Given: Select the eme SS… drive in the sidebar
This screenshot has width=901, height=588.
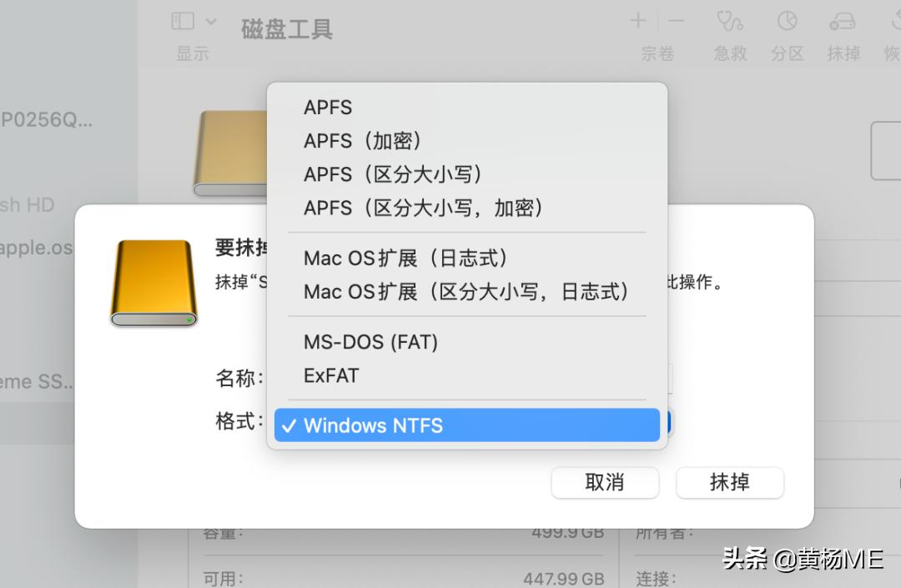Looking at the screenshot, I should click(33, 382).
